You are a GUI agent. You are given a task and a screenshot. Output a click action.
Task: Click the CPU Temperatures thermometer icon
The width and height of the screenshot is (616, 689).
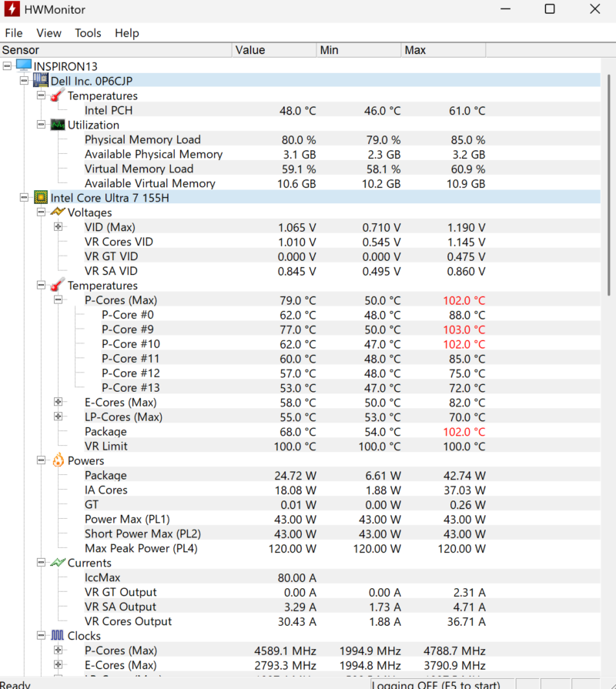[58, 286]
